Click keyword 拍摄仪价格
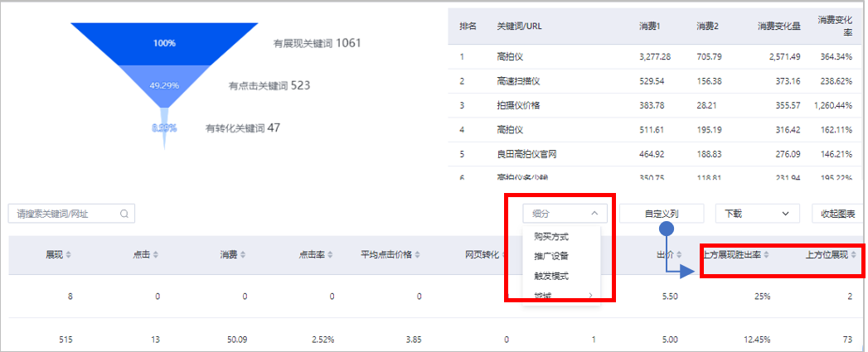 [x=518, y=105]
